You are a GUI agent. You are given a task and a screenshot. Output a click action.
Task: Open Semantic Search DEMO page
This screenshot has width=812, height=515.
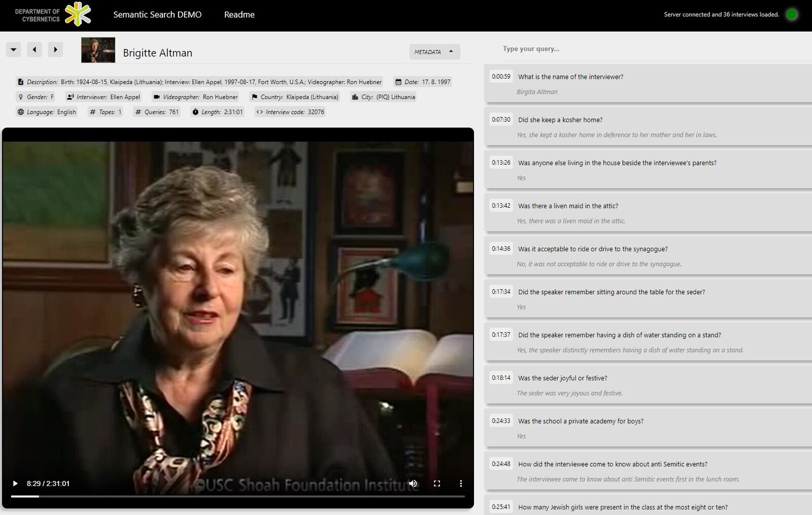click(157, 15)
